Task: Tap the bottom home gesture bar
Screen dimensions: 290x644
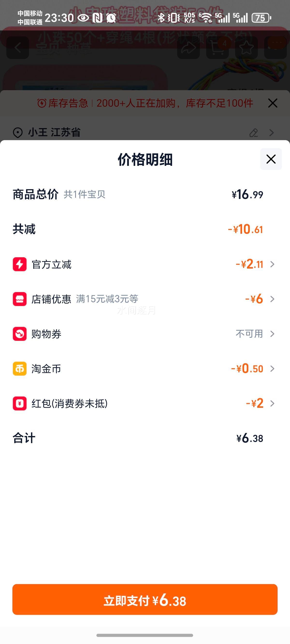Action: (x=145, y=635)
